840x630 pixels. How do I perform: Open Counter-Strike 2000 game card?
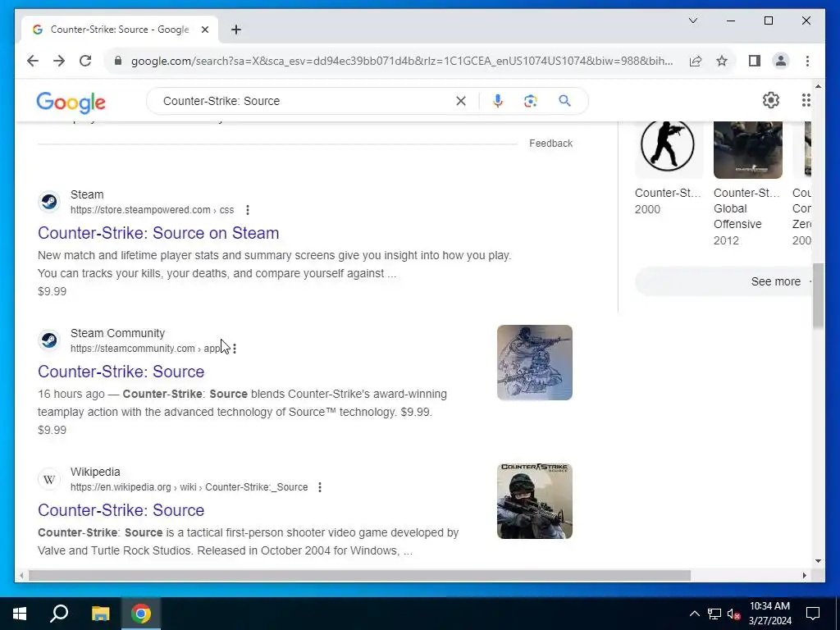[669, 169]
